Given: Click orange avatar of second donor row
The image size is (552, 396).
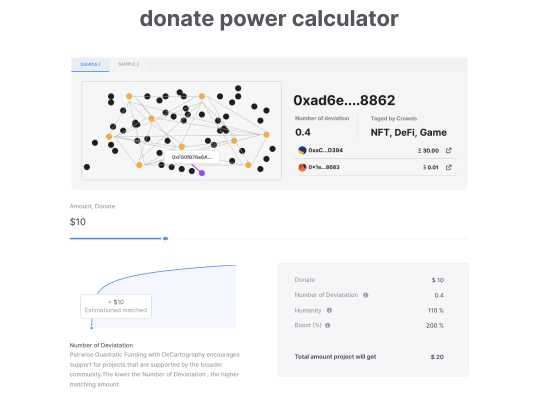Looking at the screenshot, I should point(302,167).
